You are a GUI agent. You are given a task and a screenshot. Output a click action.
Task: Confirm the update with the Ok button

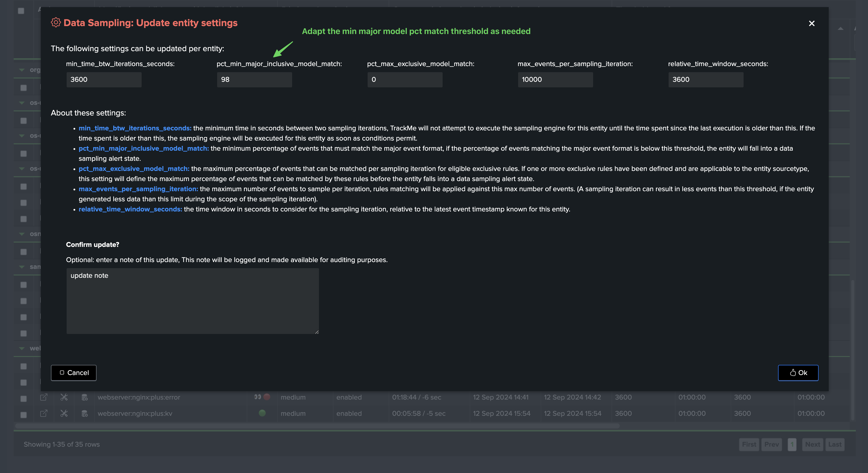point(798,373)
